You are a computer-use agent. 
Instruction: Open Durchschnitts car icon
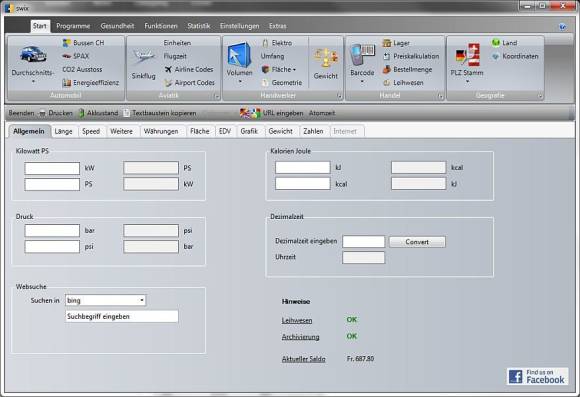tap(33, 54)
